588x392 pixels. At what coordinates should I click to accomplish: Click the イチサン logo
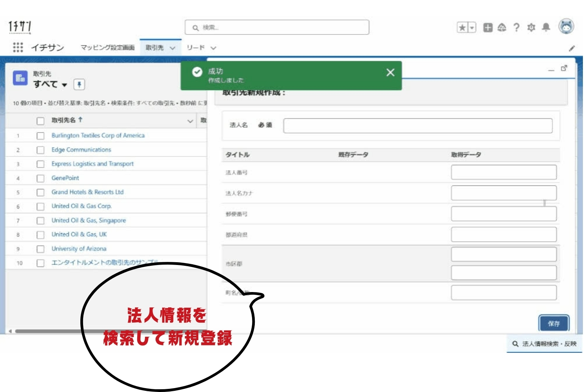point(20,27)
